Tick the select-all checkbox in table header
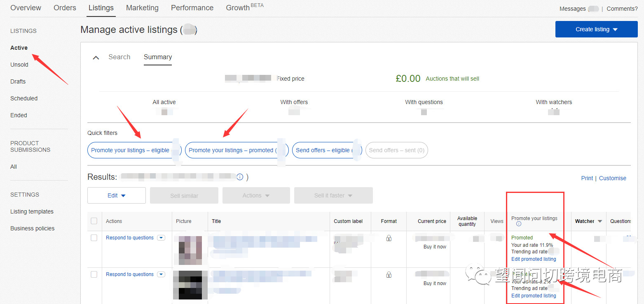This screenshot has height=304, width=644. pyautogui.click(x=94, y=221)
